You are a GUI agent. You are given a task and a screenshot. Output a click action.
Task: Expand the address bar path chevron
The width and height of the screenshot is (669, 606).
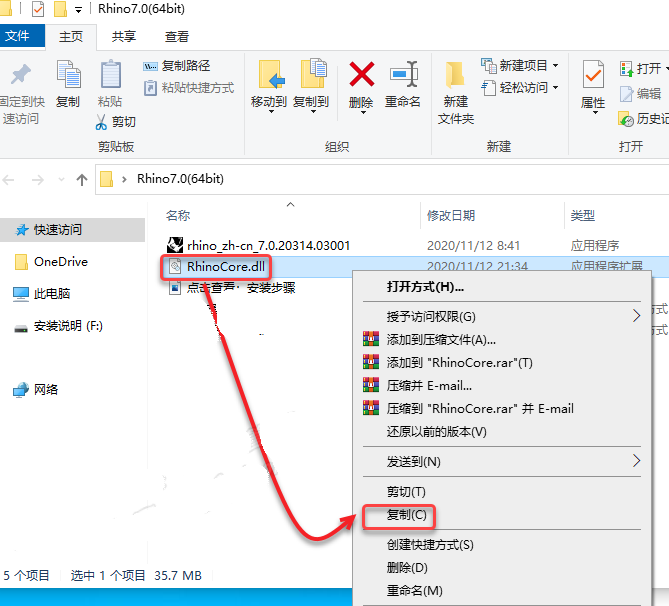(124, 179)
